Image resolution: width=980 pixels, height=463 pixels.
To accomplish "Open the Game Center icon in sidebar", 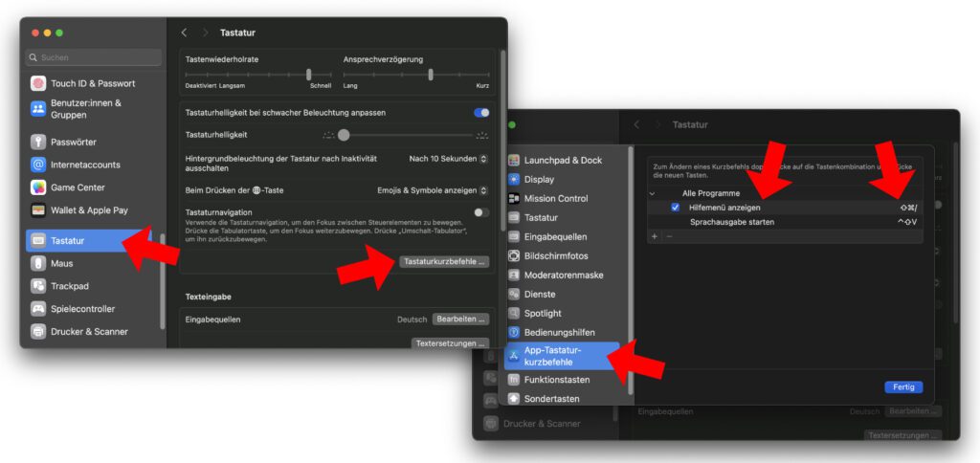I will 38,187.
